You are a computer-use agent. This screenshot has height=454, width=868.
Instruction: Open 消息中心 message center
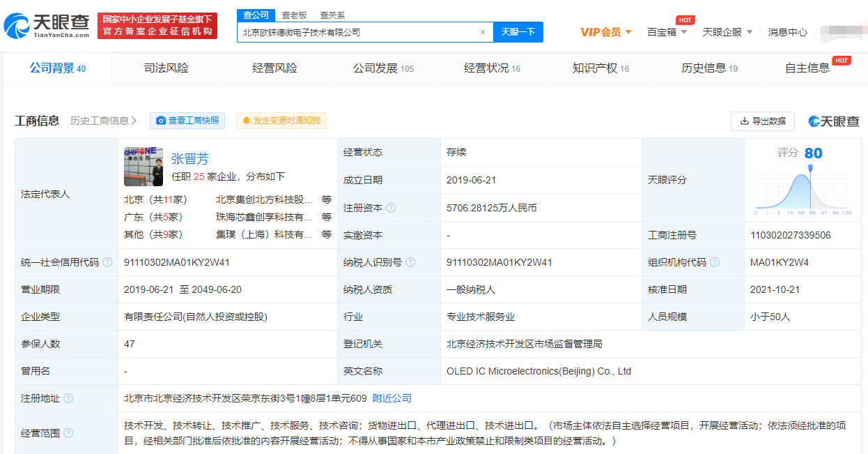[788, 32]
